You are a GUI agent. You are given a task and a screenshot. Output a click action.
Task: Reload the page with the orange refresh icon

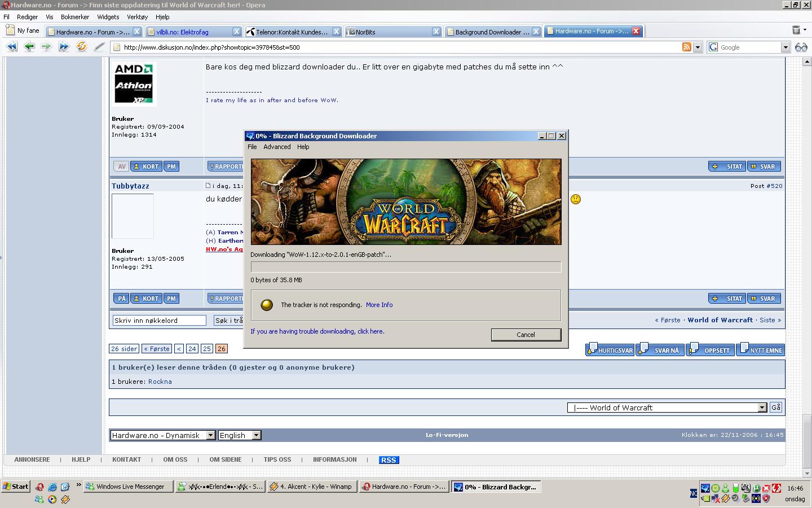[x=82, y=47]
